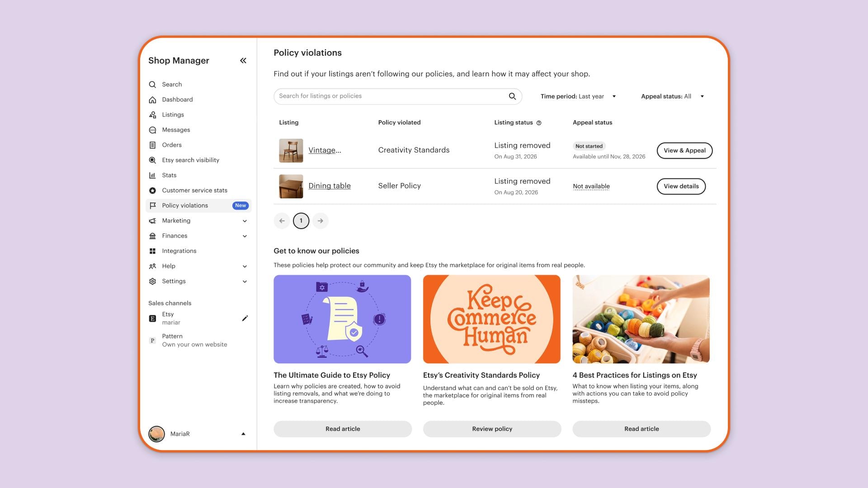Open the MariaR account menu arrow
Screen dimensions: 868x488
point(243,434)
